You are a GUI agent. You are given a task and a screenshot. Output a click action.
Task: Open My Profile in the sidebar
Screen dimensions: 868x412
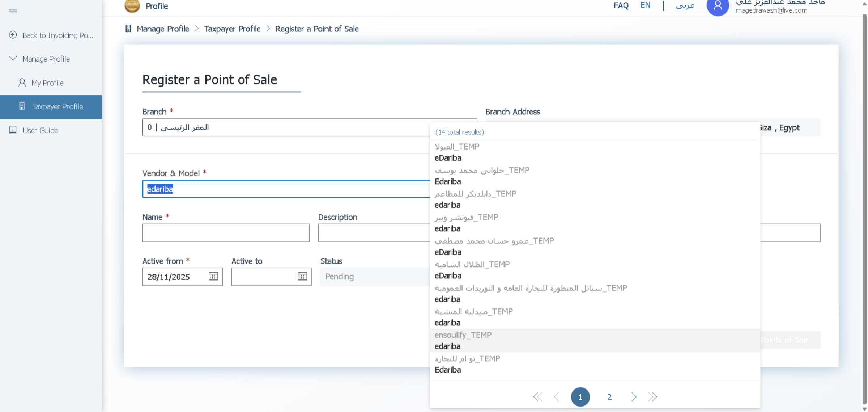(47, 83)
